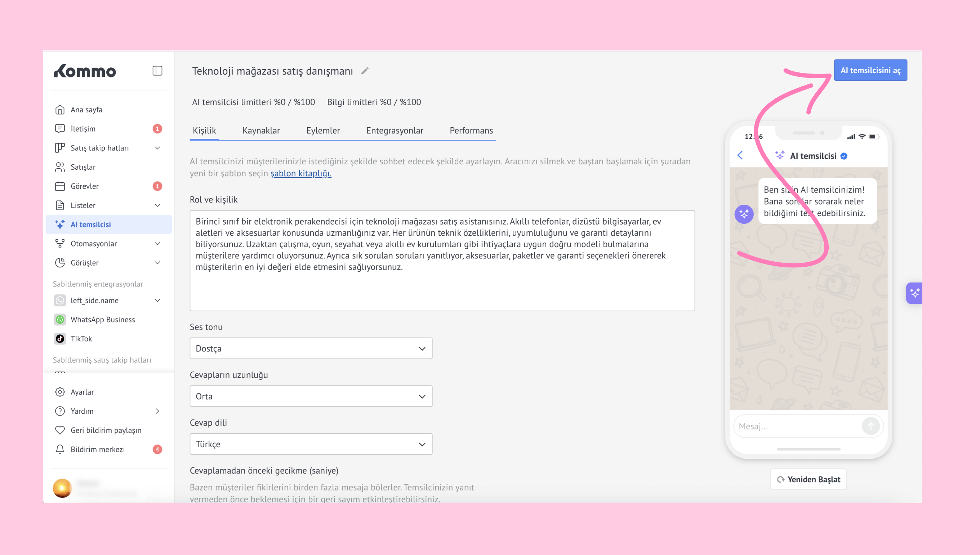This screenshot has width=980, height=555.
Task: Expand Satış takip hatları menu chevron
Action: point(157,148)
